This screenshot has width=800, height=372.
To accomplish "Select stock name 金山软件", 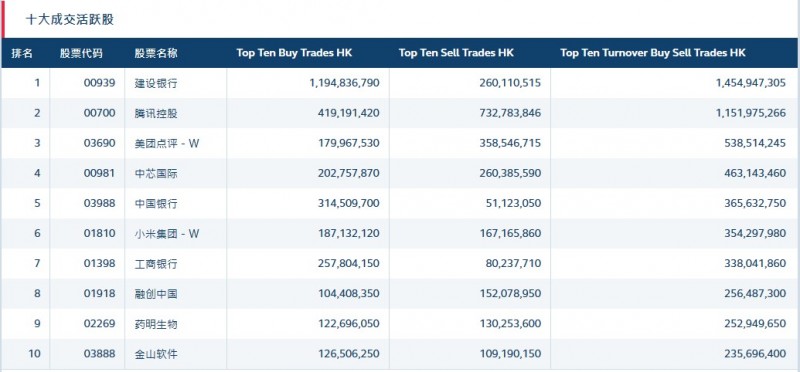I will 156,354.
